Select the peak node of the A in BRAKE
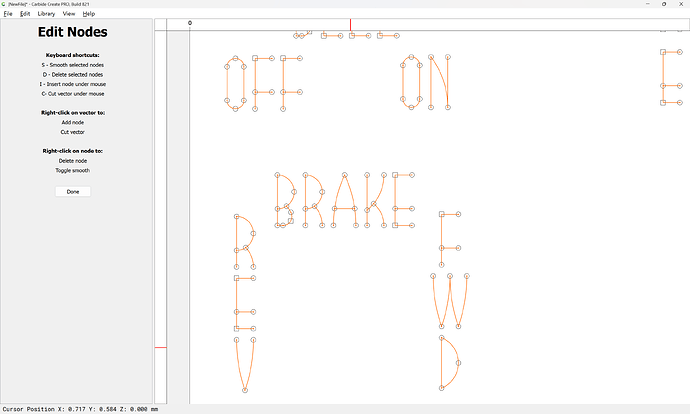690x414 pixels. click(343, 174)
